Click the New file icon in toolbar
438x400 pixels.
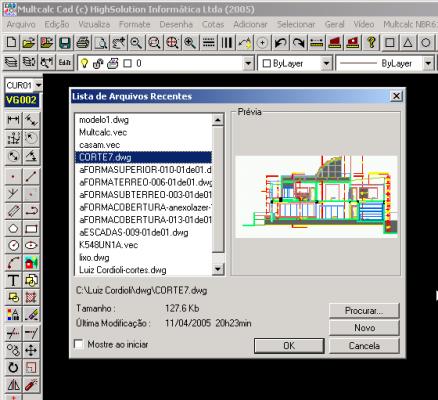click(x=11, y=43)
